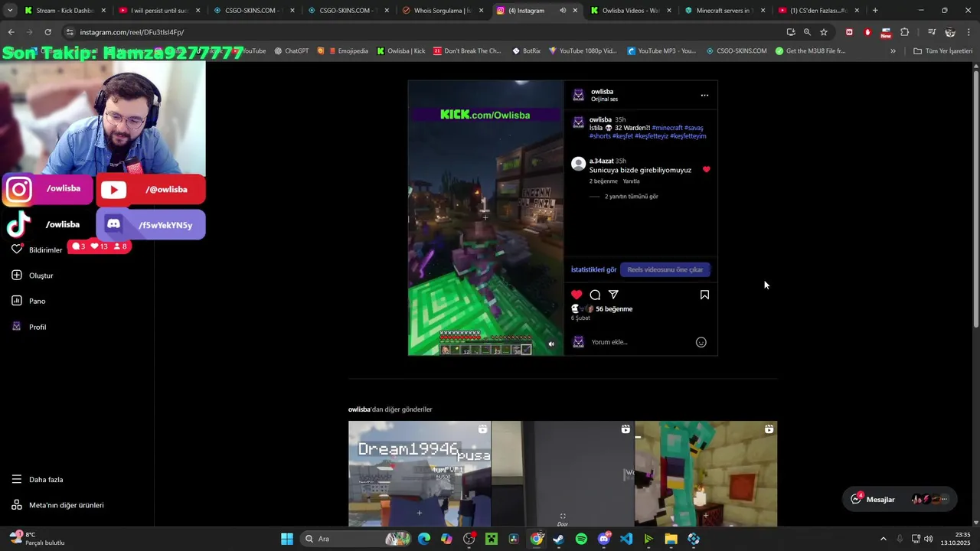The height and width of the screenshot is (551, 980).
Task: Open the BotRix bookmark
Action: click(526, 51)
